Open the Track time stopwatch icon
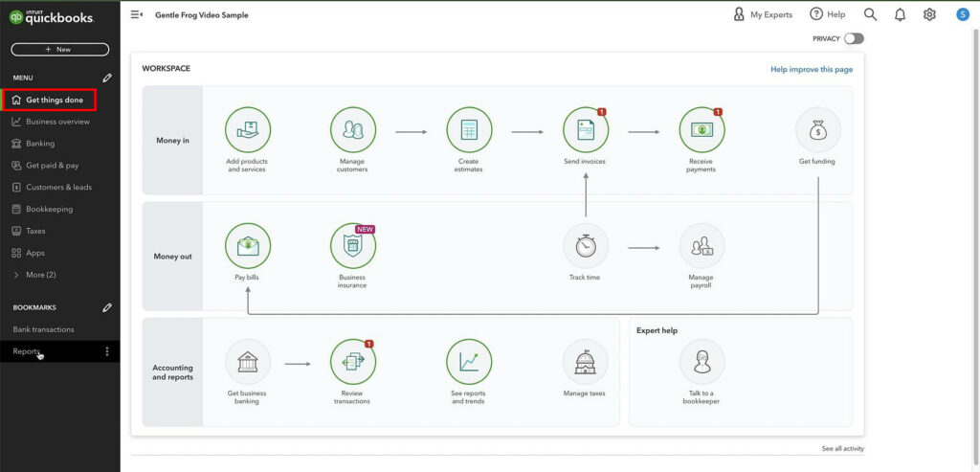Screen dimensions: 980x472 [586, 246]
